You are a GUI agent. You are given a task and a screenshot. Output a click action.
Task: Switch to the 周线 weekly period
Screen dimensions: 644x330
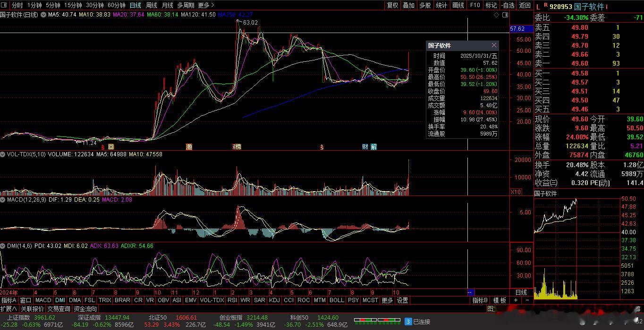point(151,5)
